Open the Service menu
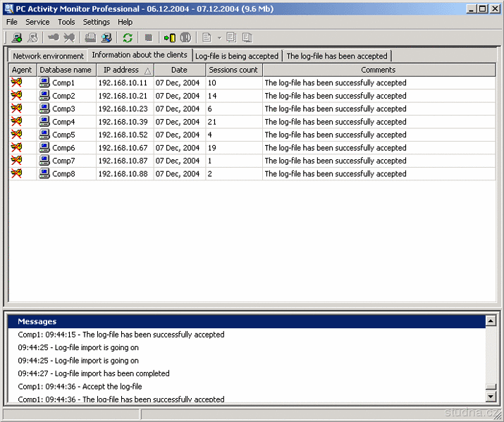Viewport: 504px width, 422px height. coord(37,22)
